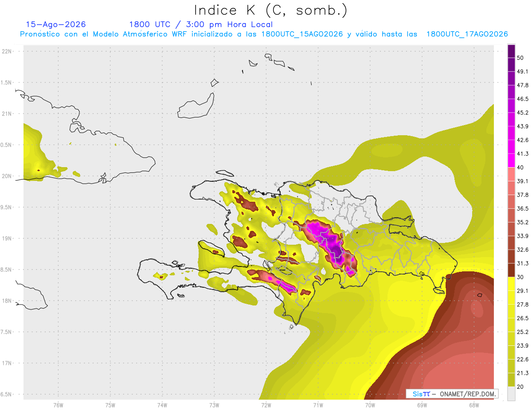This screenshot has width=532, height=411.
Task: Click the "21N" latitude axis label
Action: pos(7,114)
